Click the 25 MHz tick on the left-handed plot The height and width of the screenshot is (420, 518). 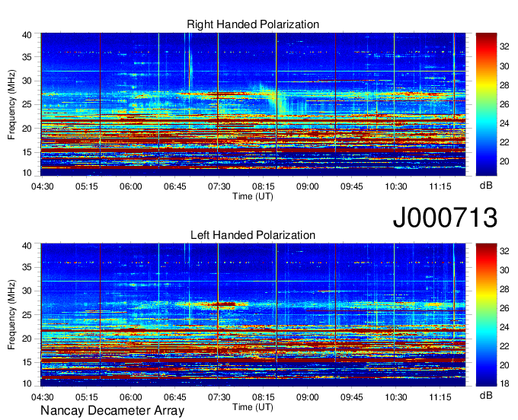(x=27, y=315)
